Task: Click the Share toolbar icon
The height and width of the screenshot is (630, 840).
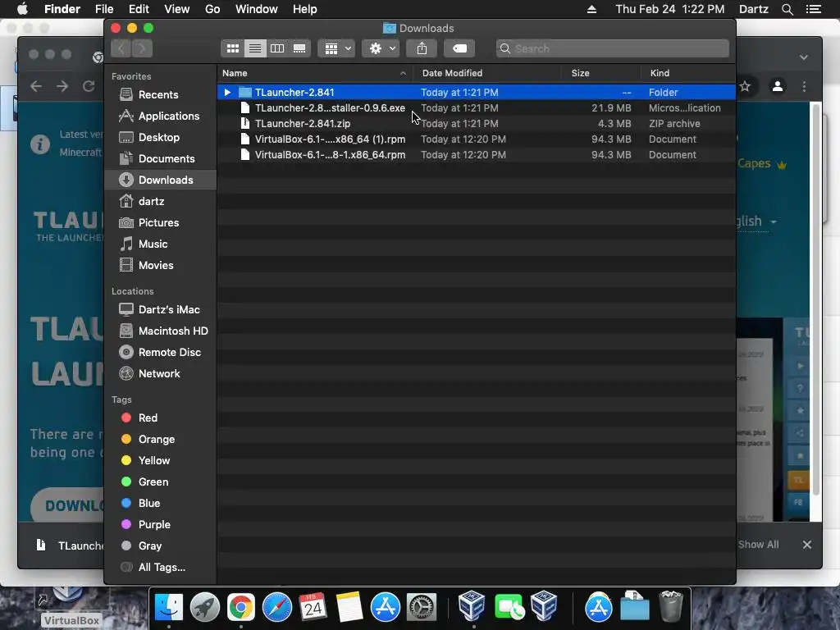Action: click(422, 48)
